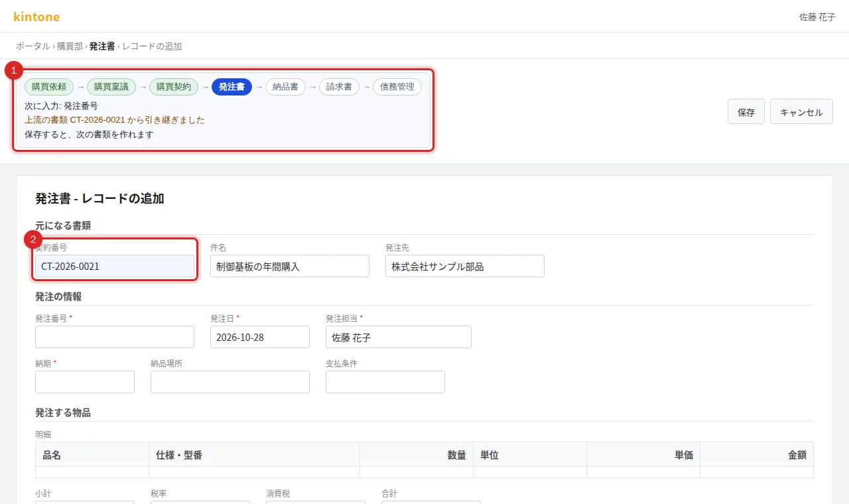
Task: Click the キャンセル button
Action: pyautogui.click(x=801, y=112)
